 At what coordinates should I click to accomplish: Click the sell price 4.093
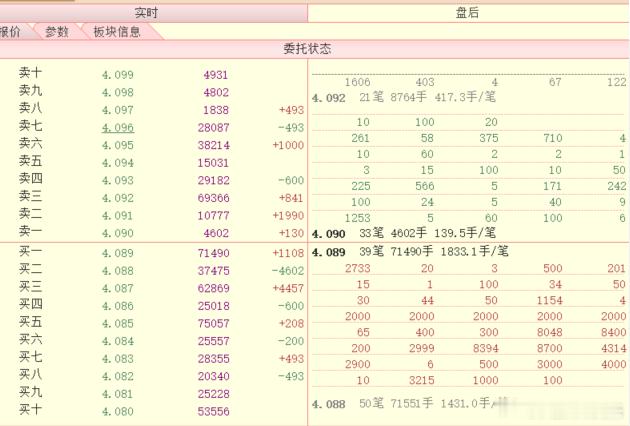point(118,180)
